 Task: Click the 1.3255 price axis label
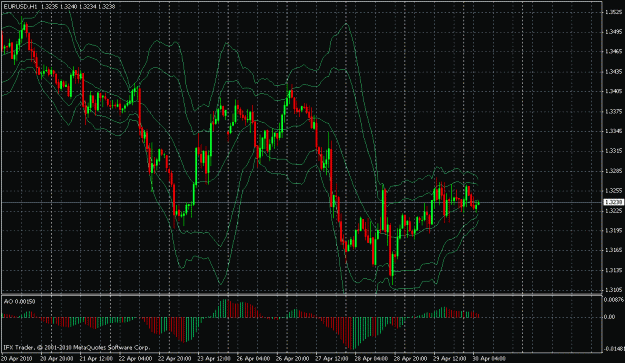pos(613,191)
